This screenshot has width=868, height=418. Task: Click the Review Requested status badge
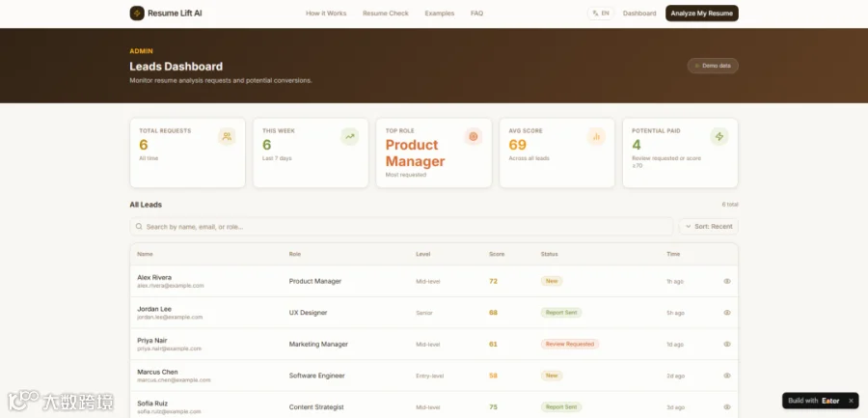coord(570,345)
